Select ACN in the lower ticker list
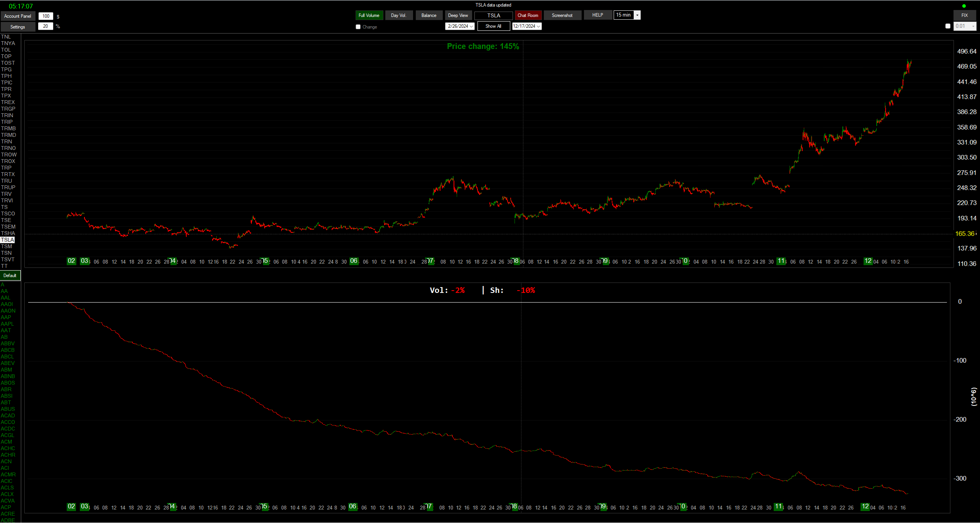This screenshot has height=523, width=980. click(x=6, y=461)
